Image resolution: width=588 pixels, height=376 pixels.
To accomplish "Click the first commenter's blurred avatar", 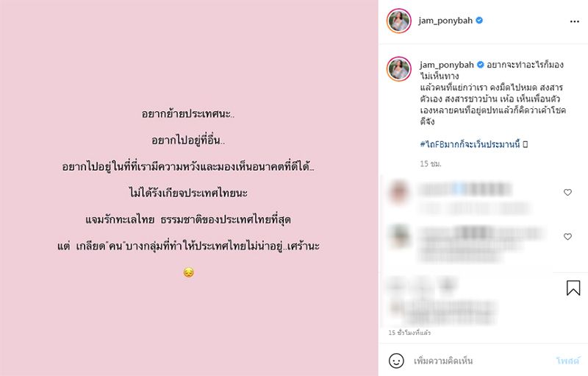I will [x=399, y=192].
